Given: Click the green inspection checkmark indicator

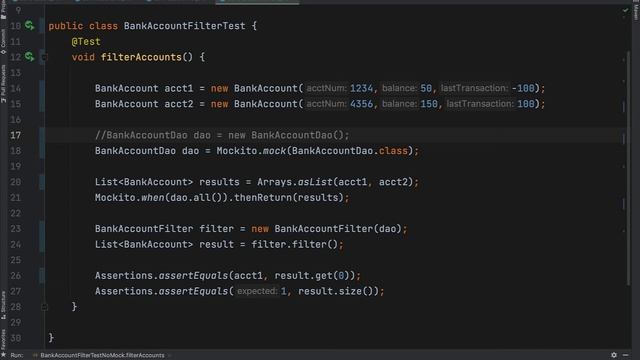Looking at the screenshot, I should tap(625, 10).
